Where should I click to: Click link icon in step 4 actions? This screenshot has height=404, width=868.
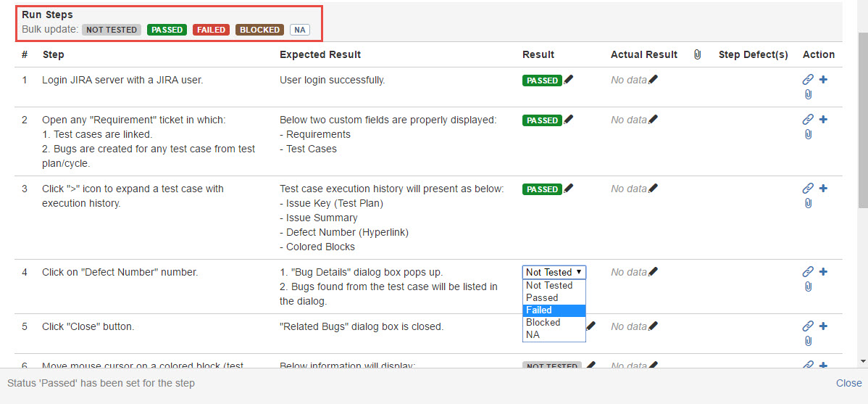808,272
